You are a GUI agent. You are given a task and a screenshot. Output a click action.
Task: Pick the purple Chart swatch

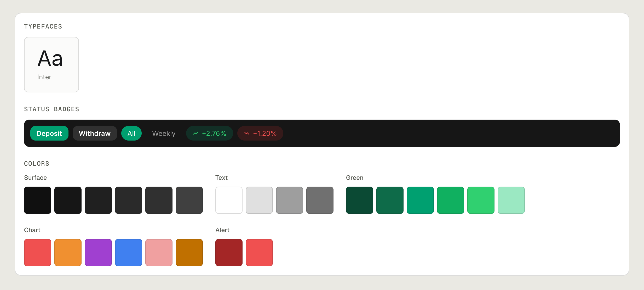(98, 253)
